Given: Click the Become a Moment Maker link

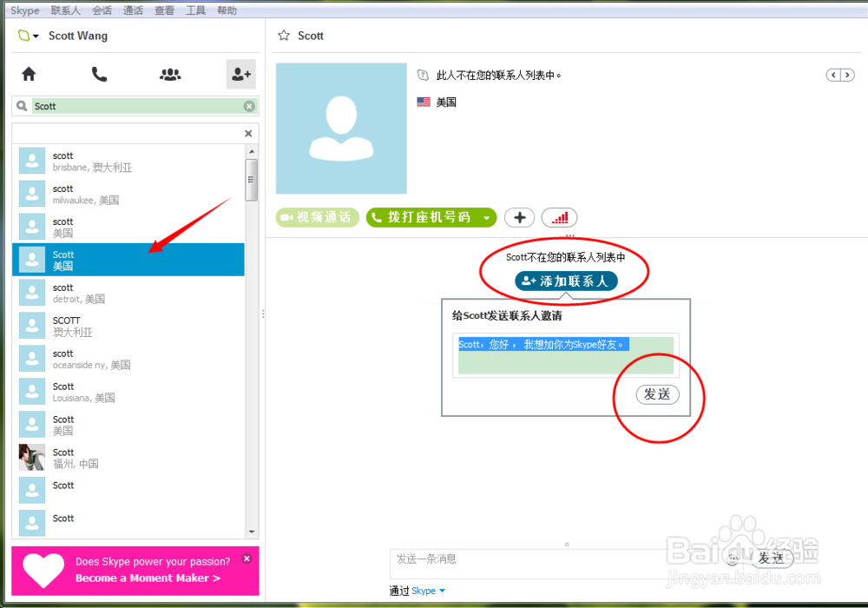Looking at the screenshot, I should [x=148, y=578].
